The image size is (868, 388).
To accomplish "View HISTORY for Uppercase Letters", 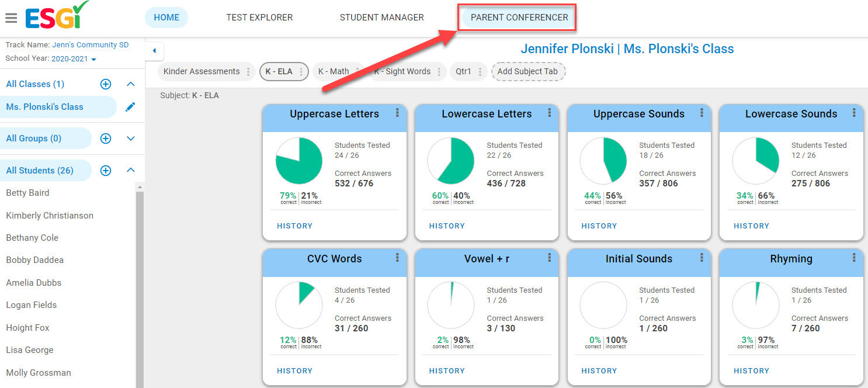I will pos(295,226).
